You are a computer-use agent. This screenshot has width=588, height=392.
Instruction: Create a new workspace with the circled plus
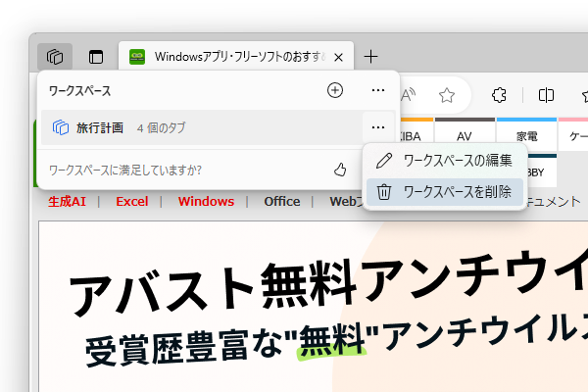tap(335, 90)
